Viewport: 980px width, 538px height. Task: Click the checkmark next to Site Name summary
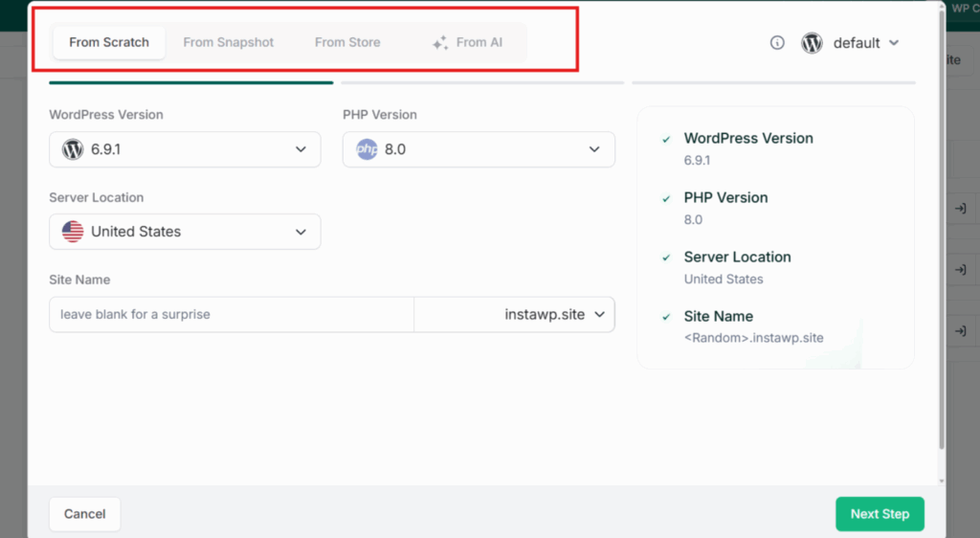point(666,317)
